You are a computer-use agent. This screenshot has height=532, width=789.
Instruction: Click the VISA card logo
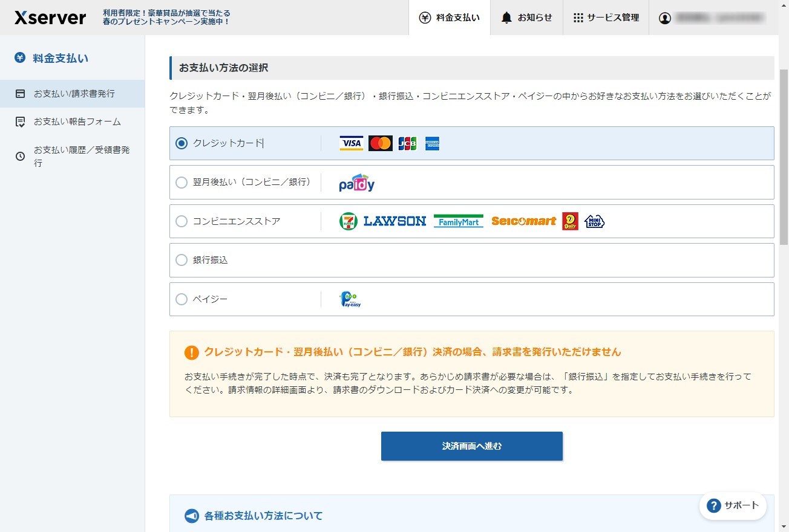[351, 143]
